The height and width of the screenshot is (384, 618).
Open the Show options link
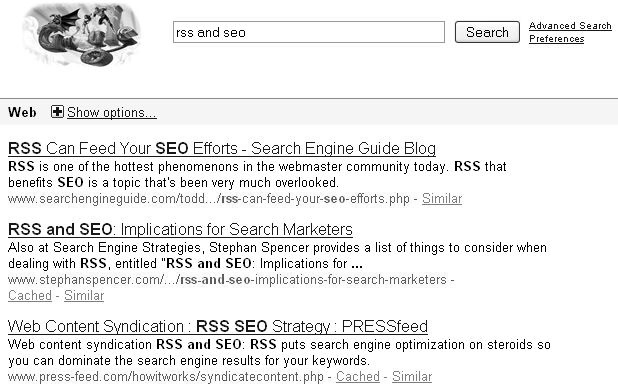pyautogui.click(x=112, y=113)
